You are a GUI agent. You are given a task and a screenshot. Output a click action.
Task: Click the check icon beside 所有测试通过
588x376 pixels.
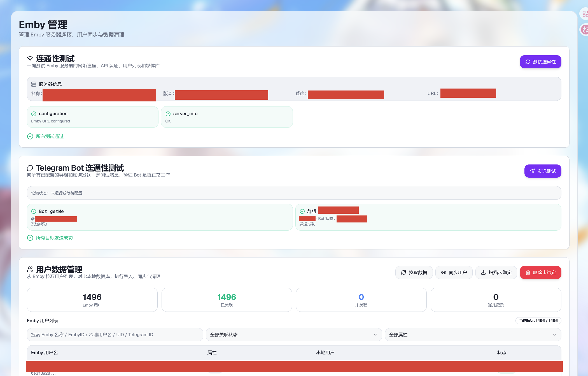[x=30, y=136]
